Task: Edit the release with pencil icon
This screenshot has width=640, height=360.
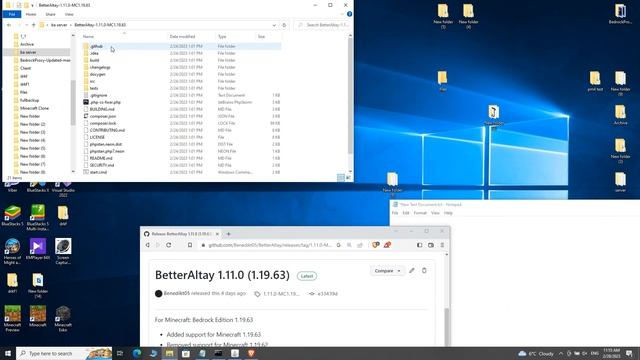Action: click(412, 271)
